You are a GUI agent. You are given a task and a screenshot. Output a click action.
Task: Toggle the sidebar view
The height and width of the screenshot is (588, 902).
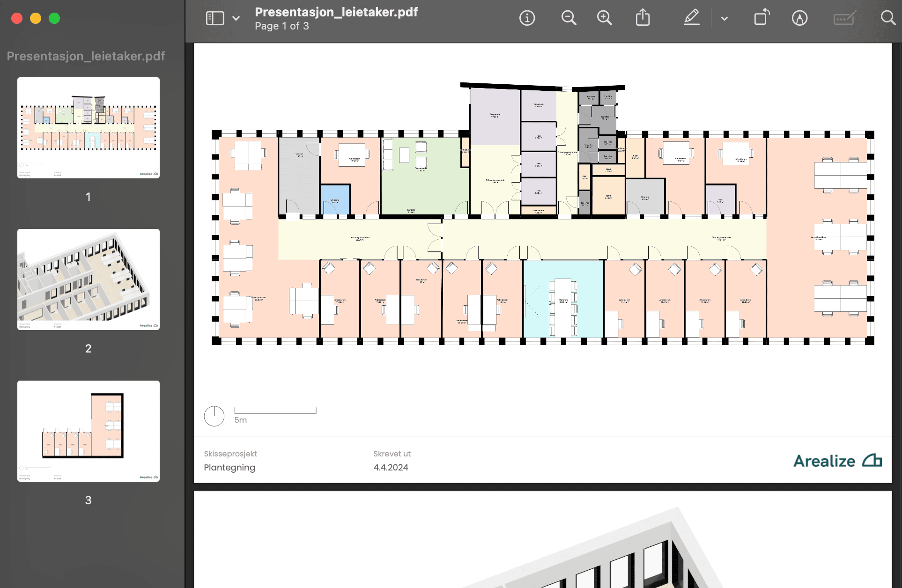point(215,18)
